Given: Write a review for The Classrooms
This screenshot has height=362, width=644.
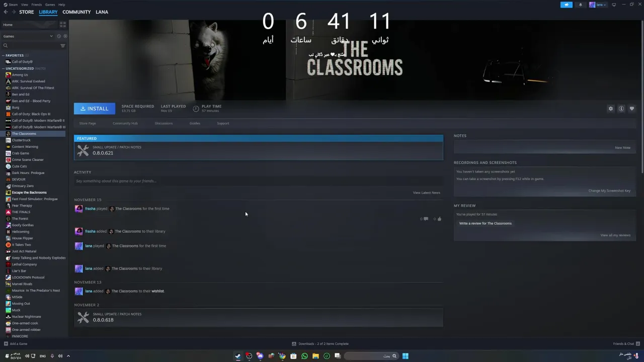Looking at the screenshot, I should [x=486, y=223].
